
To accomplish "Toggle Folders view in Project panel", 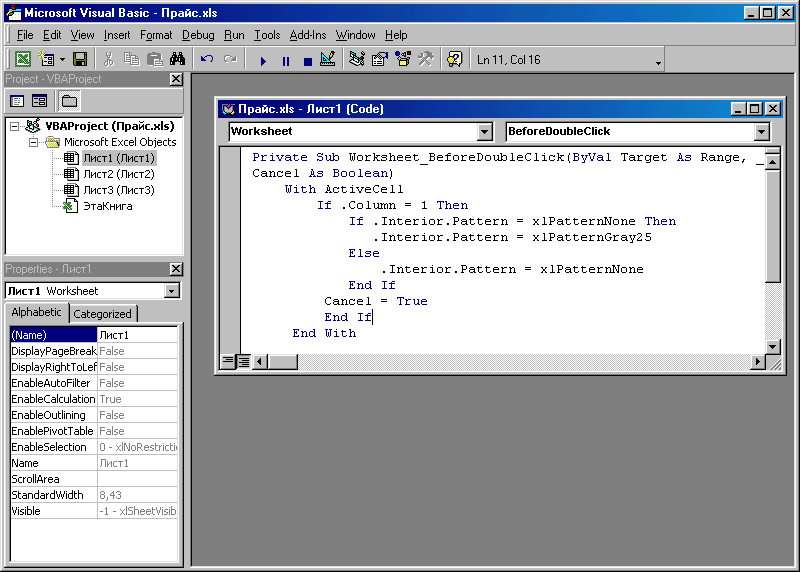I will 69,101.
